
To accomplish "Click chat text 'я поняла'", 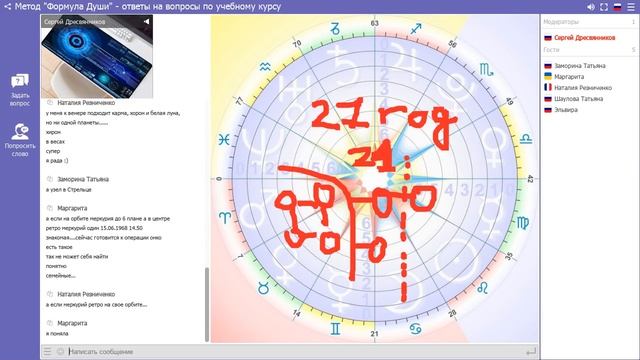I will click(57, 334).
